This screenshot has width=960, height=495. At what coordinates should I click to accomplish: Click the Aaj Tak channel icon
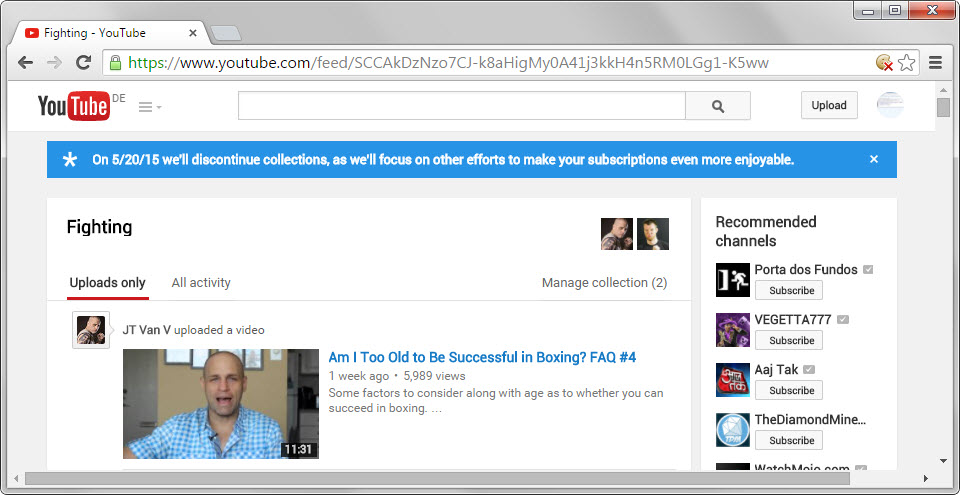(x=733, y=380)
